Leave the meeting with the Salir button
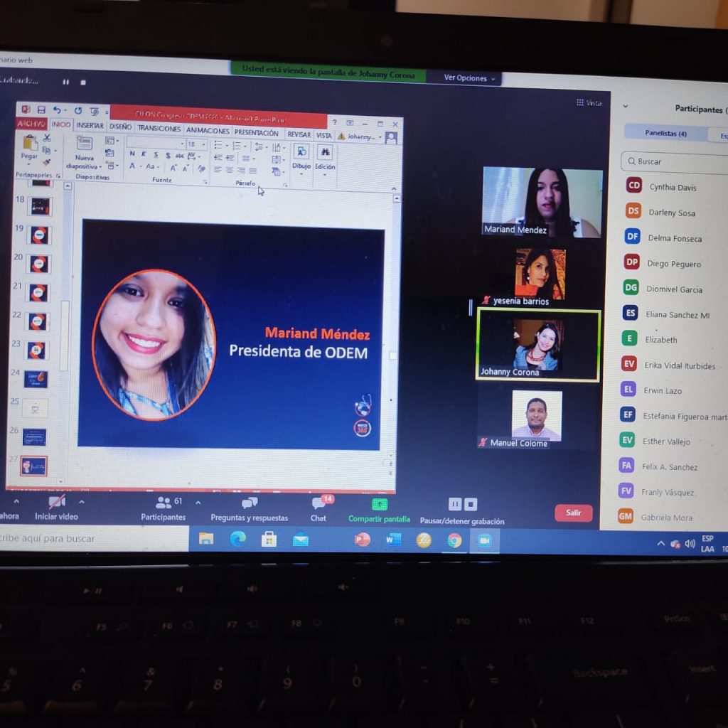 pos(574,513)
